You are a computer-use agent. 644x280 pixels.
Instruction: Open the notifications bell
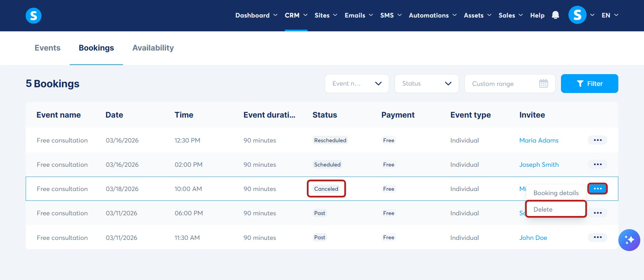[555, 15]
